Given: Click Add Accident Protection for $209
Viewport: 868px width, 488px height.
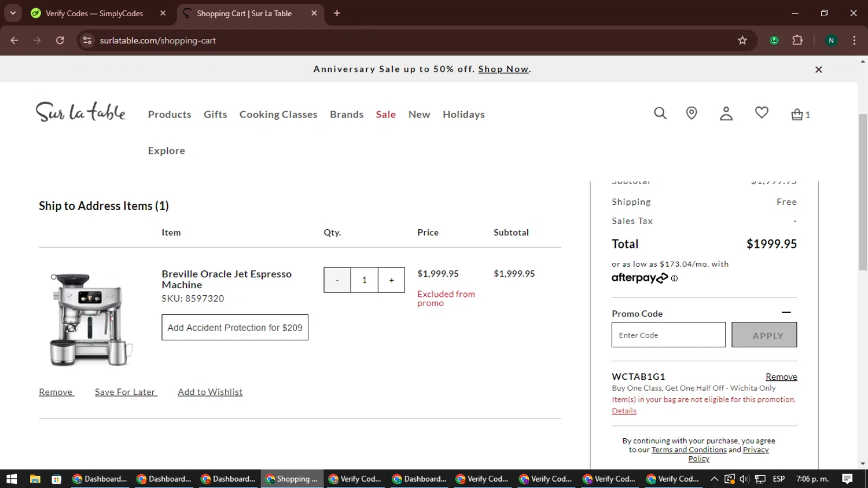Looking at the screenshot, I should pos(235,328).
